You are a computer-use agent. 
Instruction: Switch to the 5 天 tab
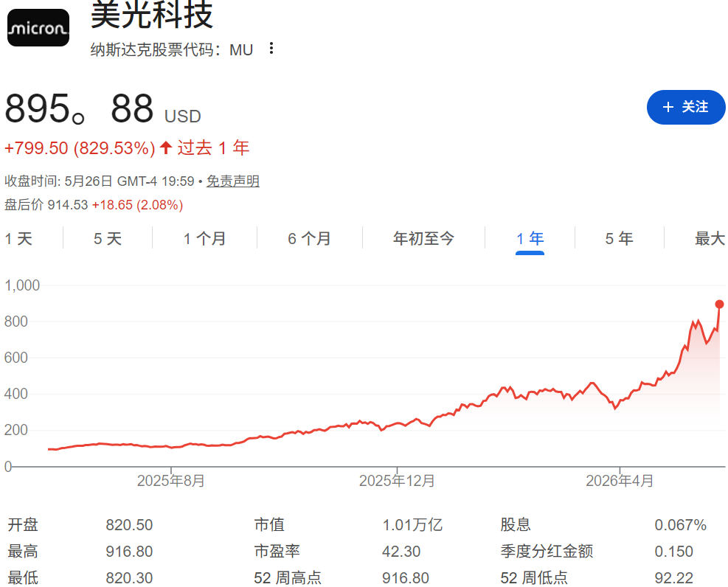coord(108,238)
